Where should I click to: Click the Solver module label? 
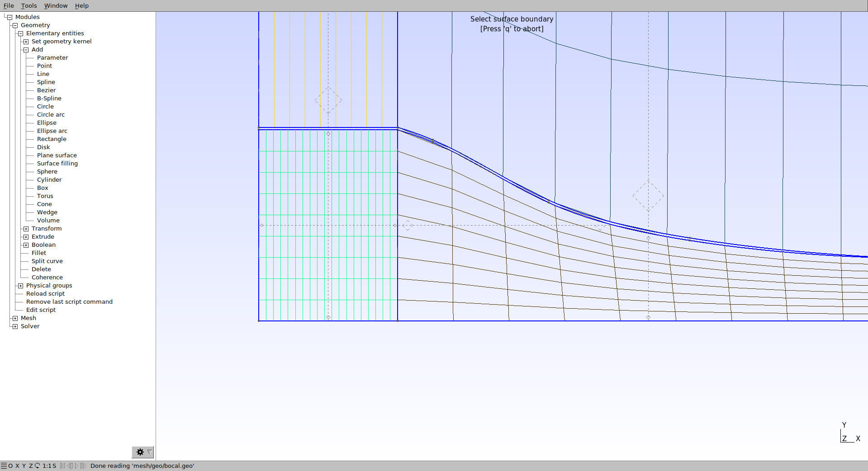[30, 326]
